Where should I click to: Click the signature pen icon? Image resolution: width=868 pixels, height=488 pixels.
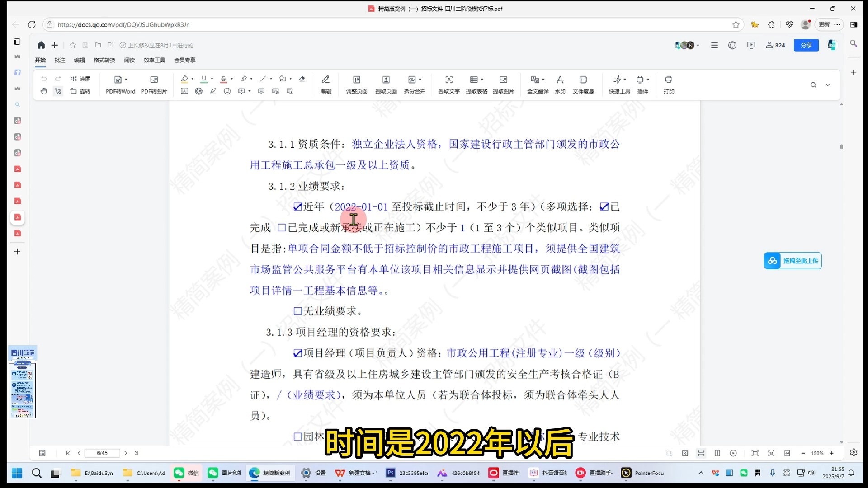[x=213, y=91]
